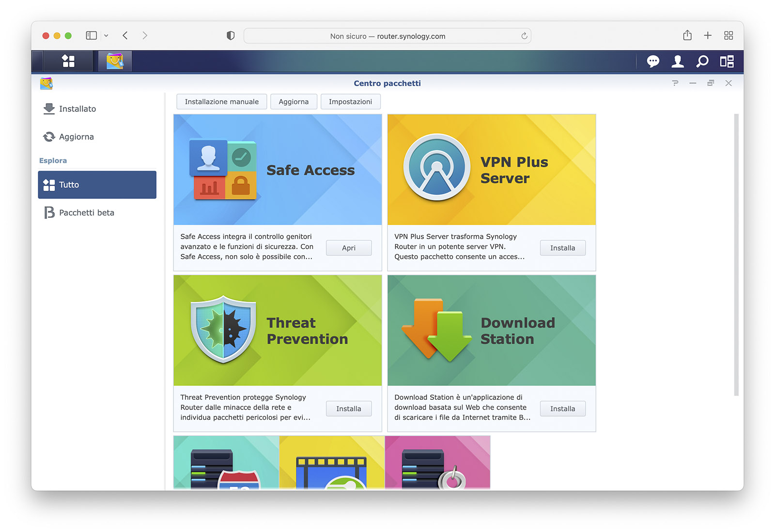The height and width of the screenshot is (532, 775).
Task: Click the Safari share icon
Action: (687, 35)
